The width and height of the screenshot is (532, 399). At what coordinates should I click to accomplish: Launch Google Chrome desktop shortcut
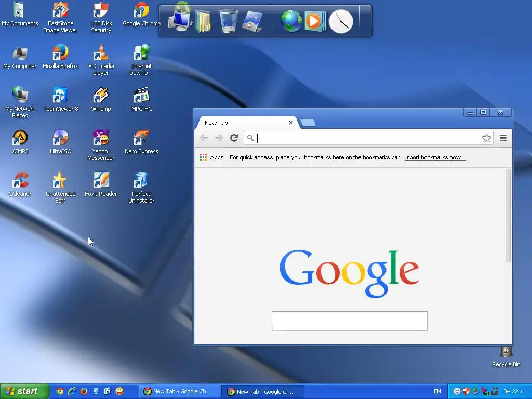coord(141,14)
